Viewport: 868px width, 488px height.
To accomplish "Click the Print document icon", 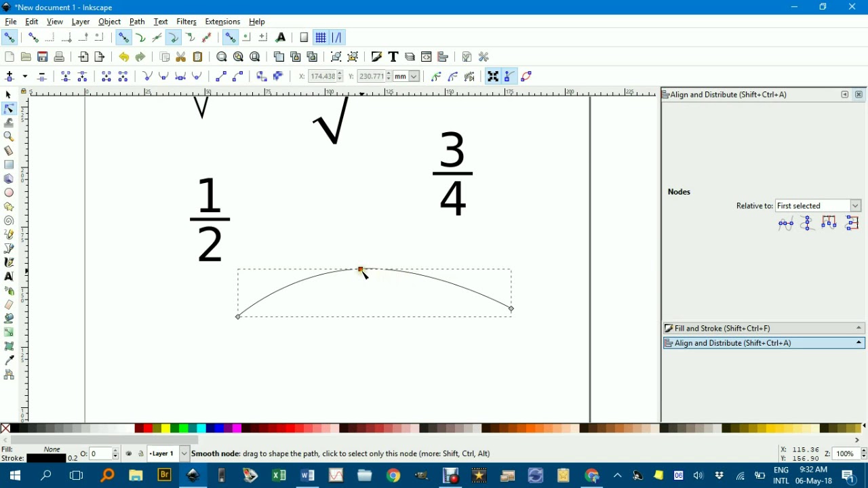I will [59, 57].
